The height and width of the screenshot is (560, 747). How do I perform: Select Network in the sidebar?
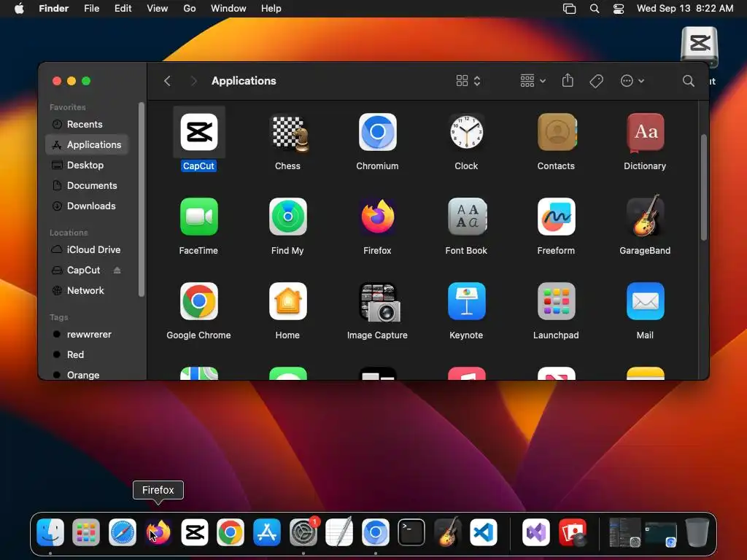tap(88, 290)
